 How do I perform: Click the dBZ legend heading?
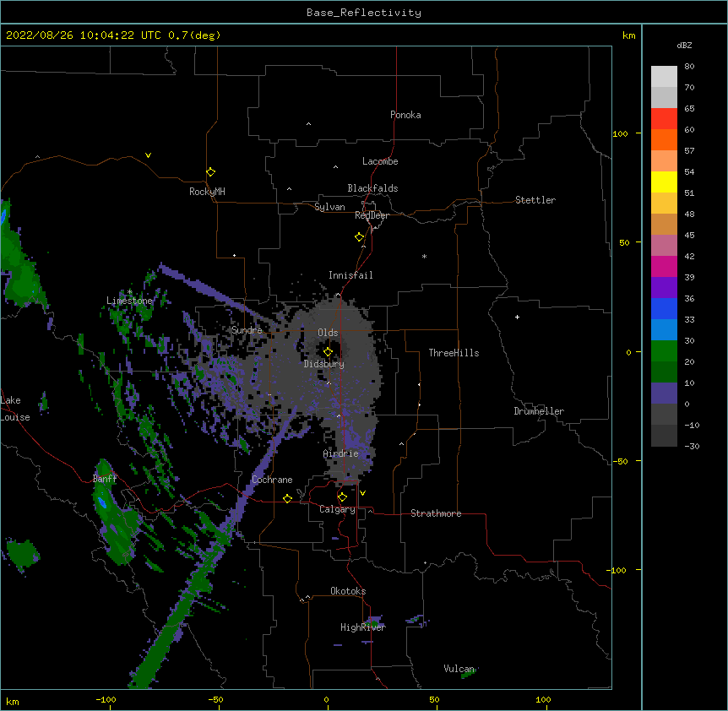[684, 45]
